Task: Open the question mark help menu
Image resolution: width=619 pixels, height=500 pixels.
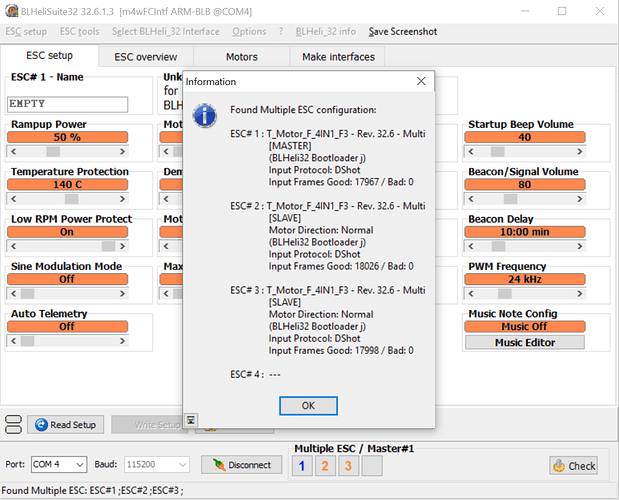Action: pyautogui.click(x=281, y=32)
